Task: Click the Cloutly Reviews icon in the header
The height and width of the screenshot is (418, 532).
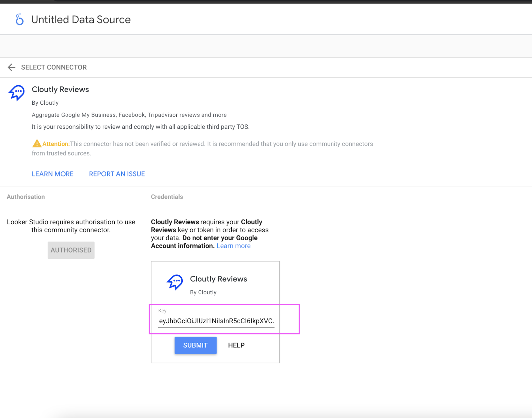Action: [16, 93]
